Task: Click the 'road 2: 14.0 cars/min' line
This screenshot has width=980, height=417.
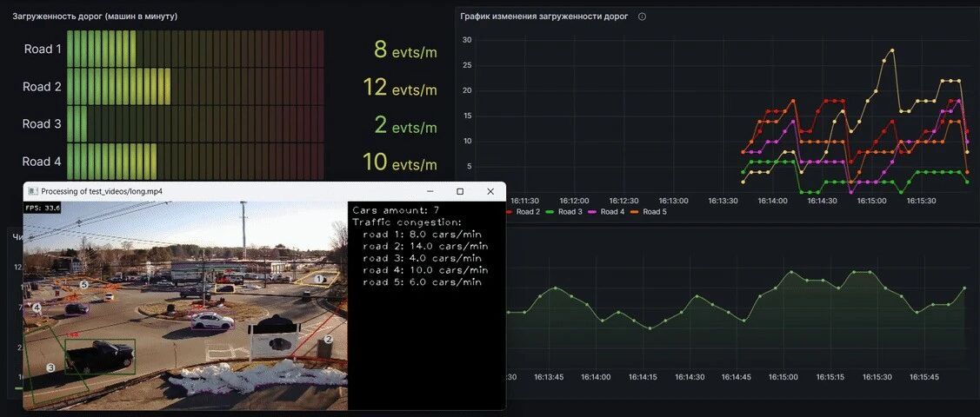Action: coord(425,247)
